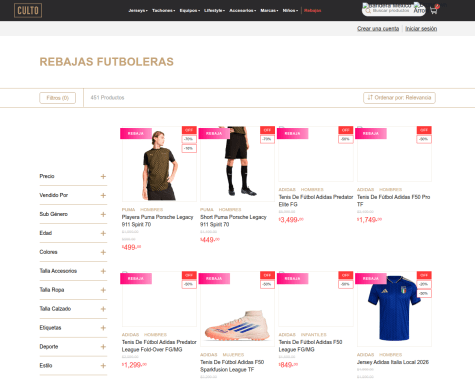Expand the Edad filter
The height and width of the screenshot is (380, 475).
click(73, 233)
